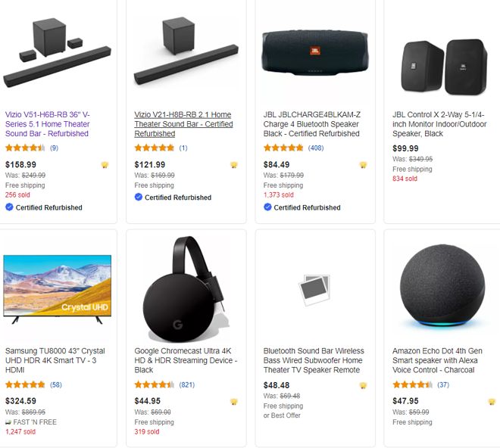The width and height of the screenshot is (500, 448).
Task: Open Vizio V21-H8B-RB 2.1 Sound Bar link
Action: [183, 124]
